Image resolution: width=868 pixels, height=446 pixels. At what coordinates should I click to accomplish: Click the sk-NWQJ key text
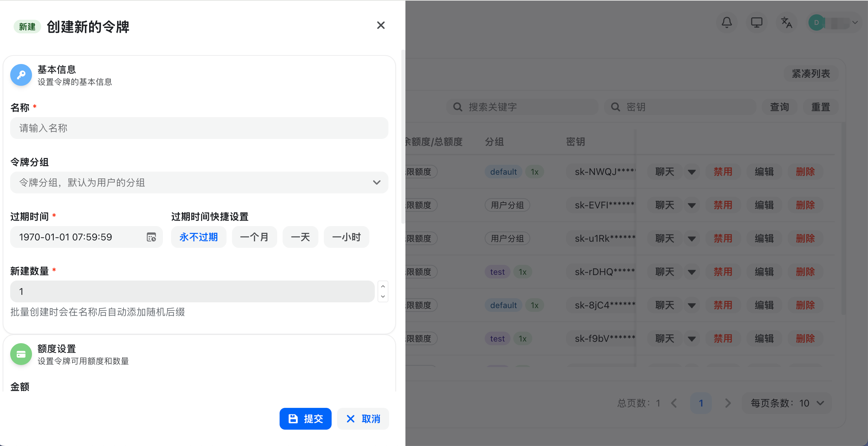pyautogui.click(x=605, y=172)
